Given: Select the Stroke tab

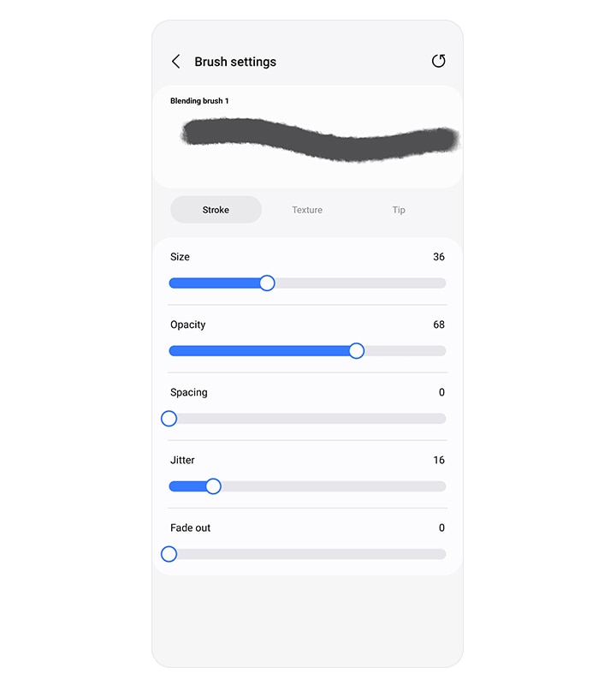Looking at the screenshot, I should click(x=216, y=210).
